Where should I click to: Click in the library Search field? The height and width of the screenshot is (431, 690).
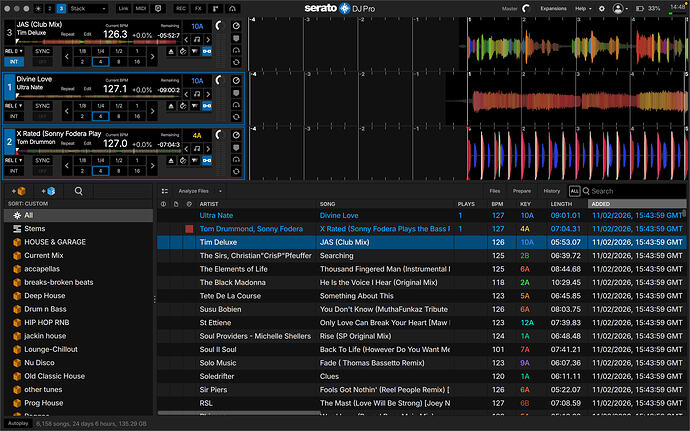[x=636, y=191]
